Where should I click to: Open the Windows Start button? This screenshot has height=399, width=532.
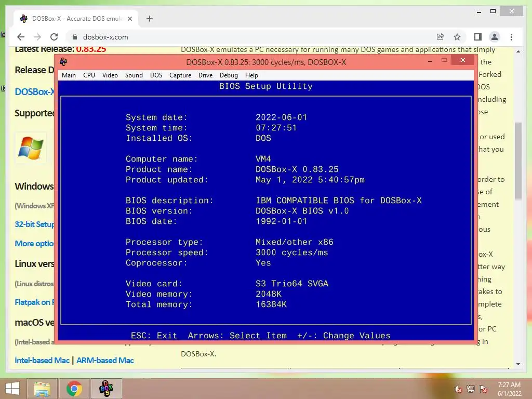(x=12, y=389)
